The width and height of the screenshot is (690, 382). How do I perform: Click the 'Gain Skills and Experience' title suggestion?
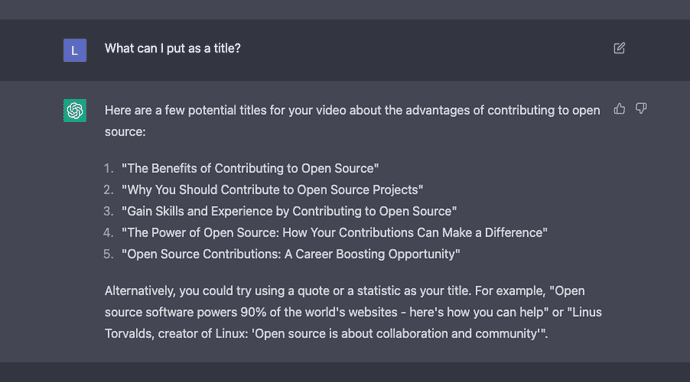[289, 211]
